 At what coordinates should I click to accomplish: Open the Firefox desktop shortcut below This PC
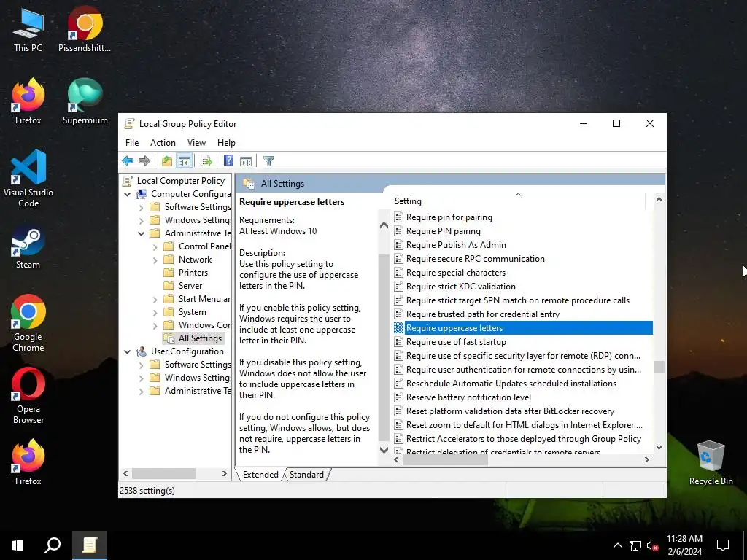tap(28, 101)
